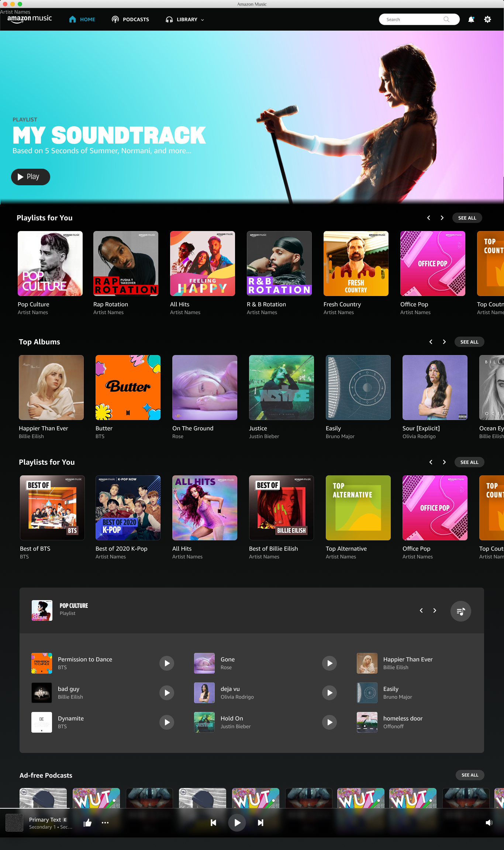Open the Best of BTS playlist cover

pos(52,508)
